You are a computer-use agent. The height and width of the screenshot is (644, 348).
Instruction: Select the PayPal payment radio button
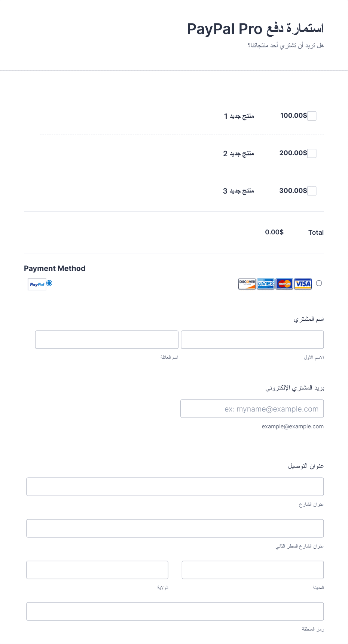[x=49, y=283]
